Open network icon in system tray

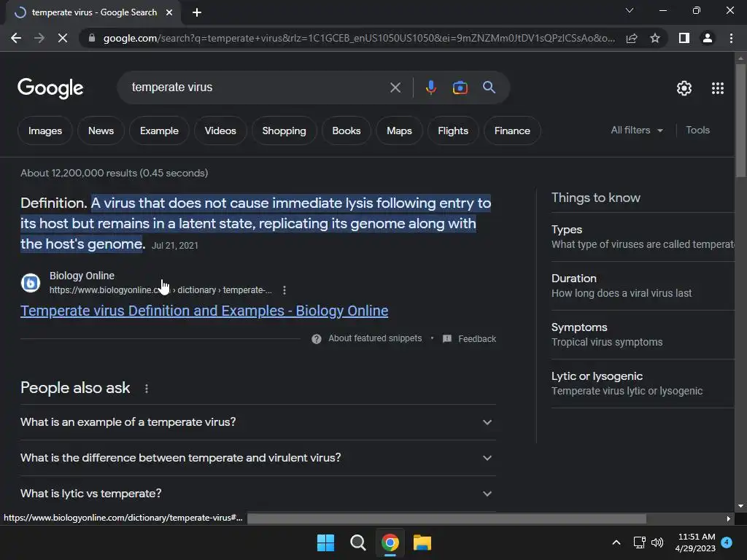click(x=639, y=542)
